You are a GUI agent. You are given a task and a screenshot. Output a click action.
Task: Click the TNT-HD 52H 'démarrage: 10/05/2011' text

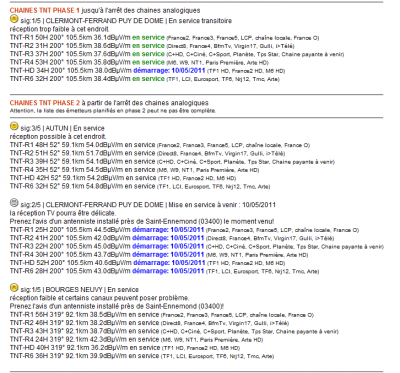pos(169,263)
